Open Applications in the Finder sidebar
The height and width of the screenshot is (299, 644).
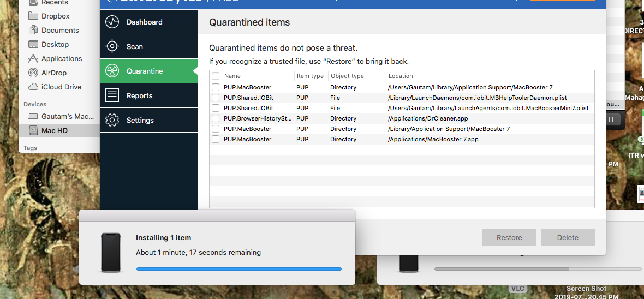[x=62, y=59]
